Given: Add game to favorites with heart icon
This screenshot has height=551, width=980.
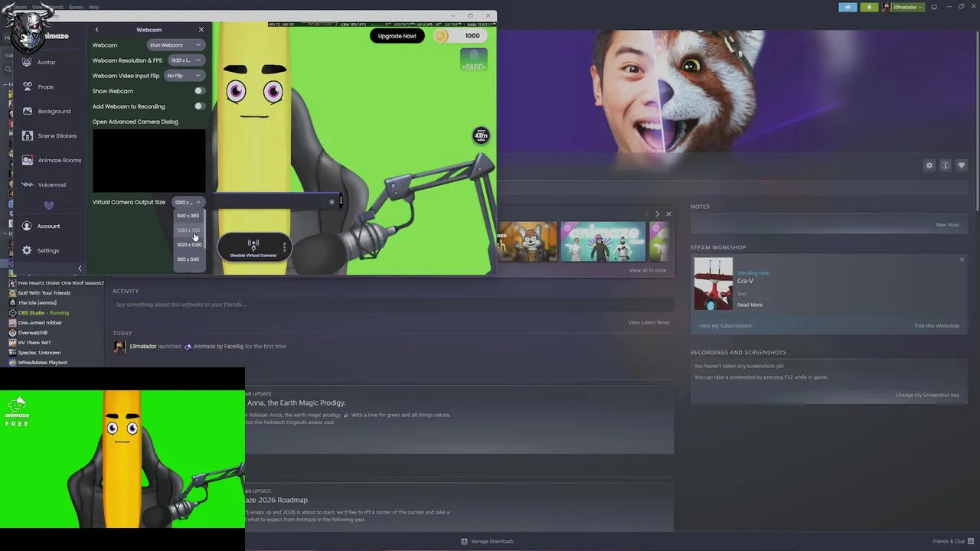Looking at the screenshot, I should point(962,165).
